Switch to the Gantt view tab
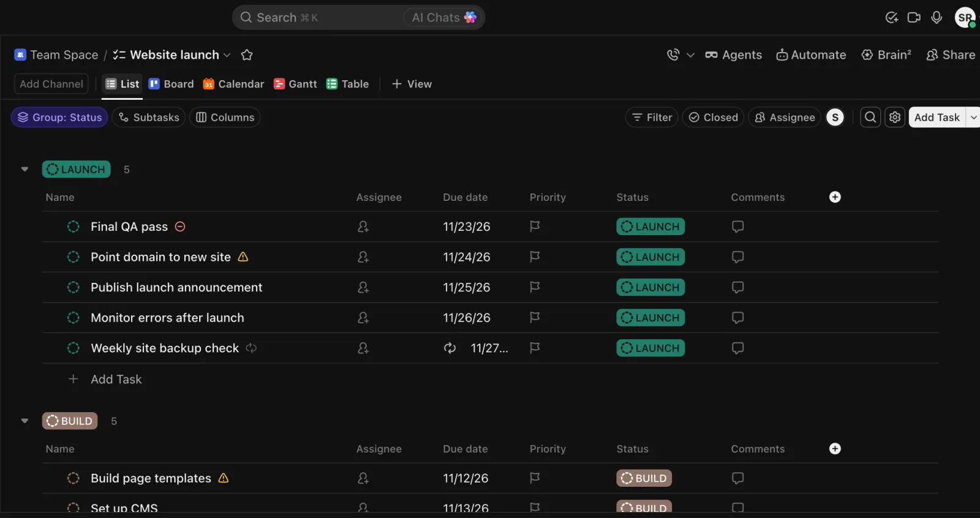 click(x=295, y=84)
